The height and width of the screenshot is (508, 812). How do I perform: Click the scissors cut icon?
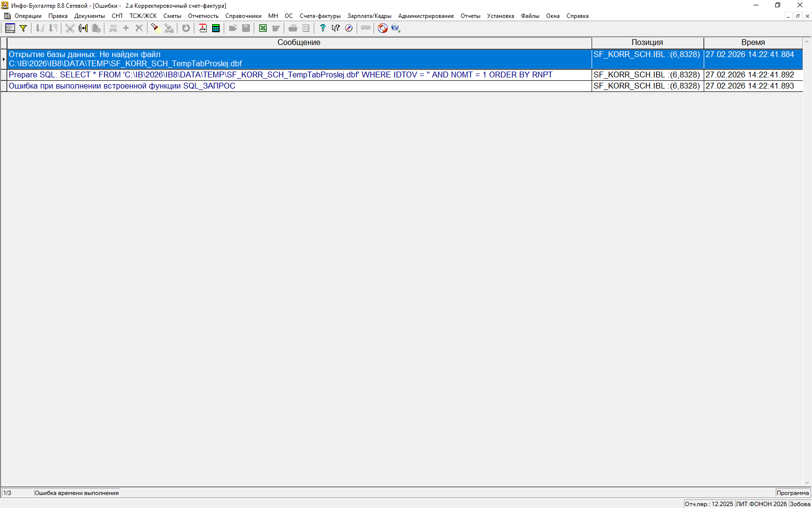tap(70, 28)
